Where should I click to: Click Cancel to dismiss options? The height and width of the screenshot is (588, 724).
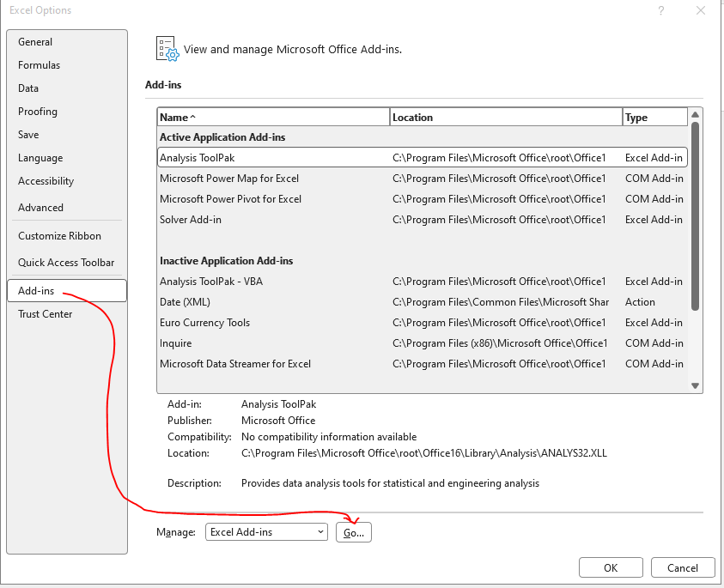click(x=683, y=567)
